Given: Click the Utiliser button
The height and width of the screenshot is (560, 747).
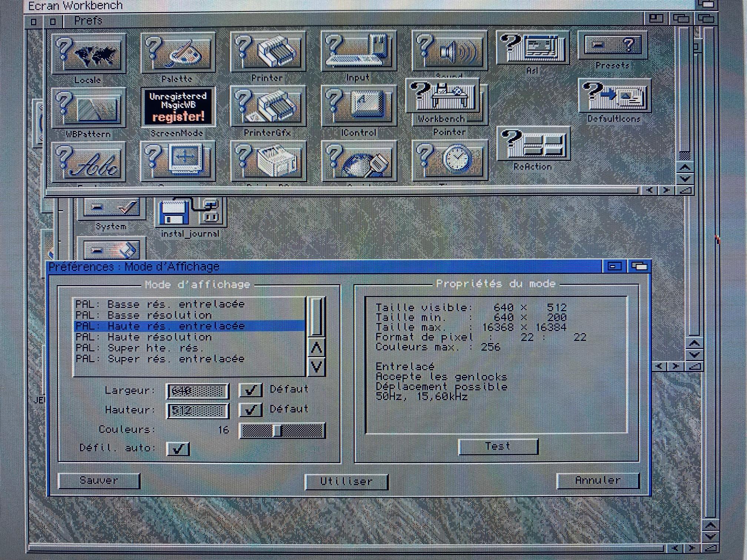Looking at the screenshot, I should coord(346,481).
